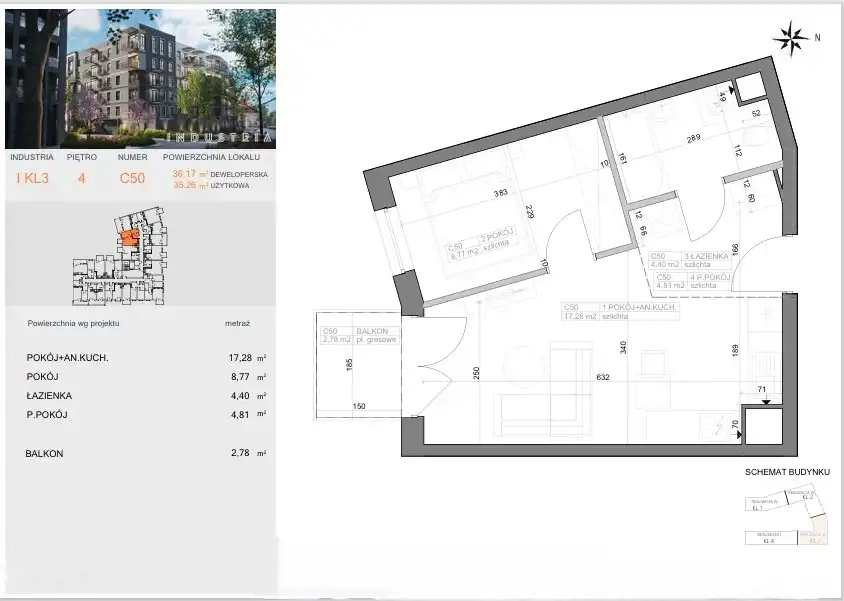Click the BALKON label box on the floor plan
The image size is (844, 601).
(x=361, y=336)
